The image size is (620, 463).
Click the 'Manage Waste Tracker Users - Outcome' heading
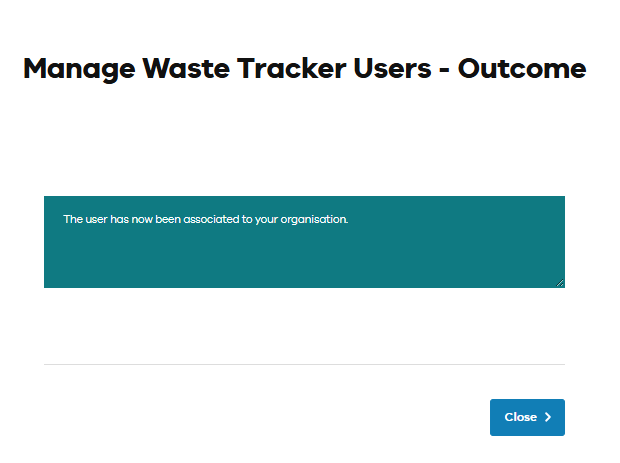click(x=304, y=69)
